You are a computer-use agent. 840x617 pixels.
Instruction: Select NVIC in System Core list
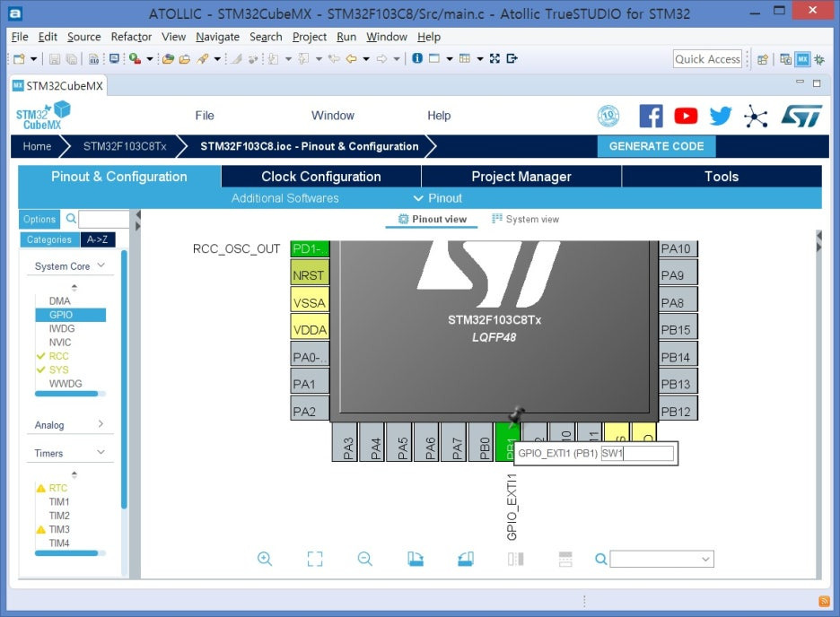click(x=60, y=343)
